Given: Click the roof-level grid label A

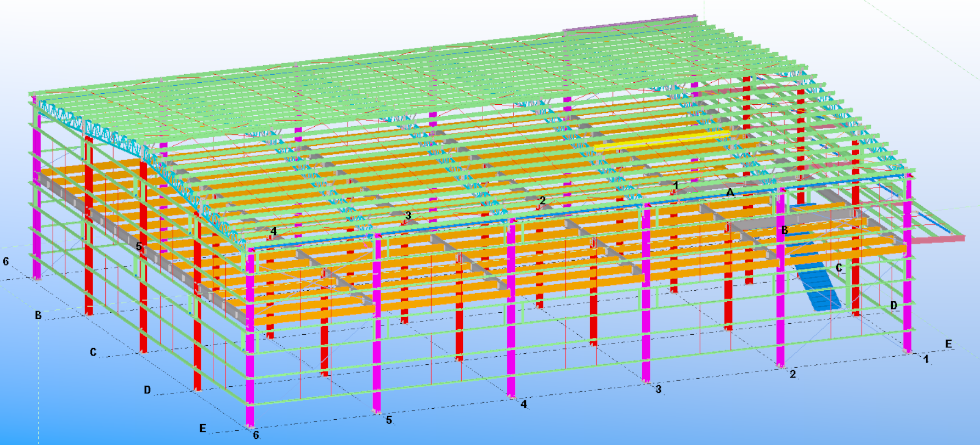Looking at the screenshot, I should pyautogui.click(x=730, y=193).
